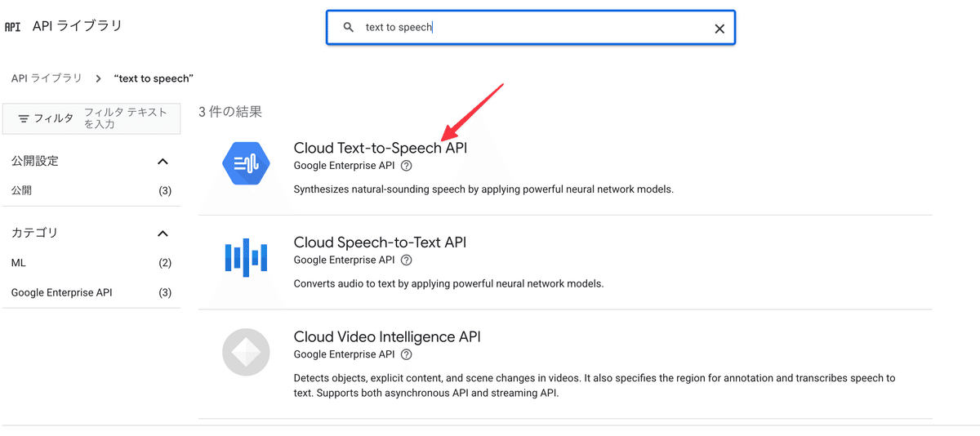Click the search magnifier icon
Screen dimensions: 980x436
click(349, 27)
